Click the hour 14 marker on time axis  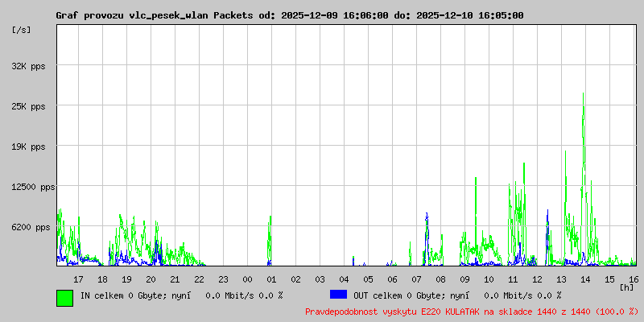[x=585, y=279]
